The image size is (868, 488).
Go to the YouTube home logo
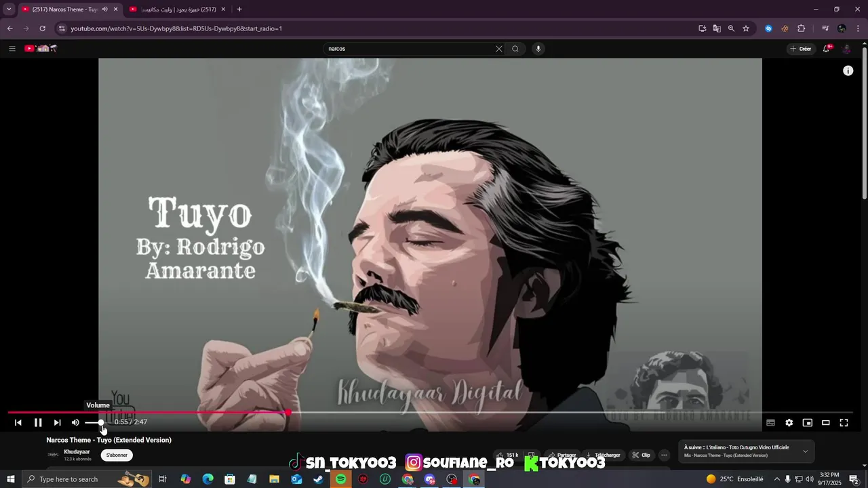coord(41,48)
